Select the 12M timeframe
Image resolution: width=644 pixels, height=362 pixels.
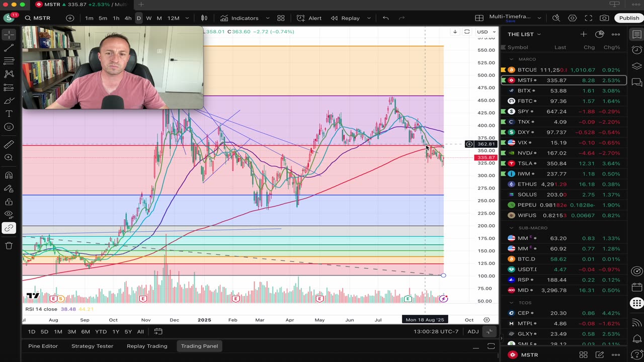173,18
